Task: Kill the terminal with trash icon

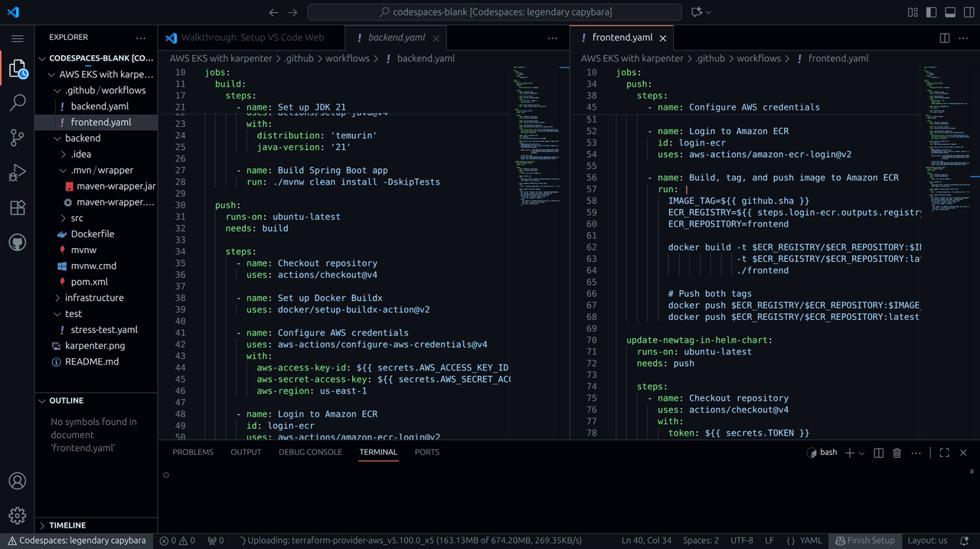Action: [897, 453]
